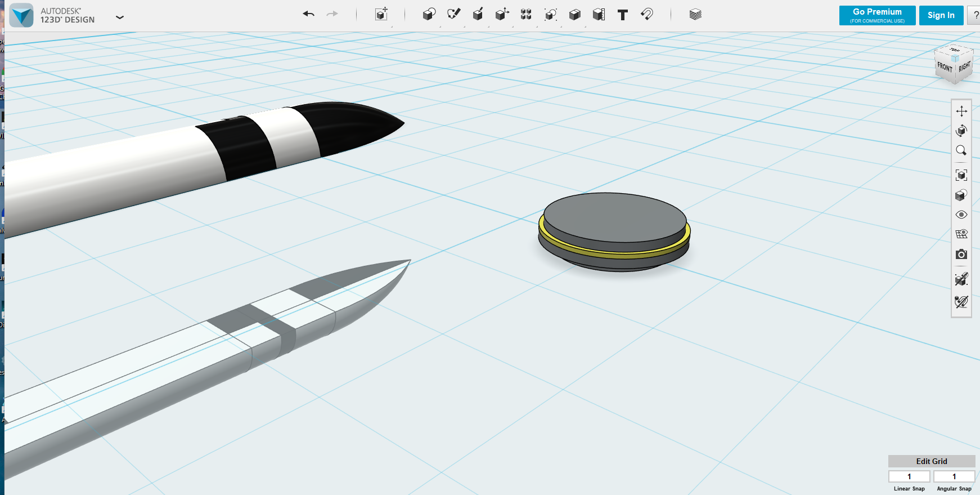The height and width of the screenshot is (495, 980).
Task: Select the Snap magnet tool
Action: coord(647,14)
